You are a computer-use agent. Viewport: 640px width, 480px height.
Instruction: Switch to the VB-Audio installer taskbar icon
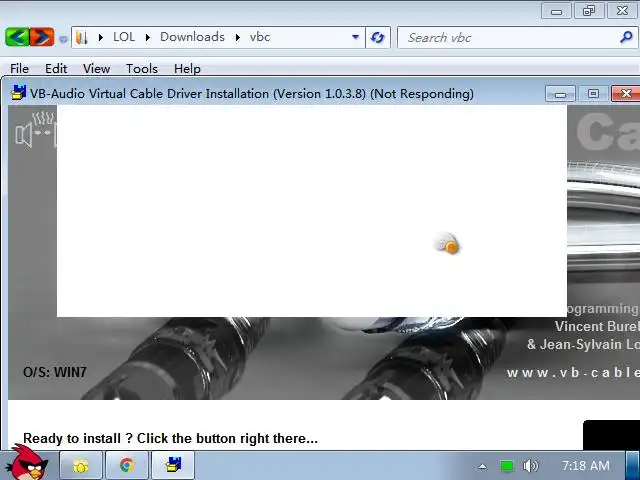pos(173,465)
